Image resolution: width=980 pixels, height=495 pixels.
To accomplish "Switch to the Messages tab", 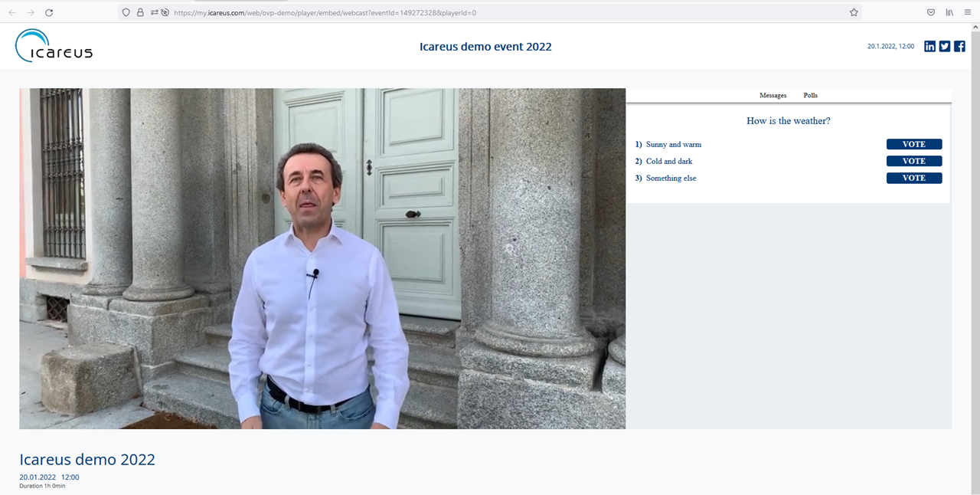I will (773, 96).
